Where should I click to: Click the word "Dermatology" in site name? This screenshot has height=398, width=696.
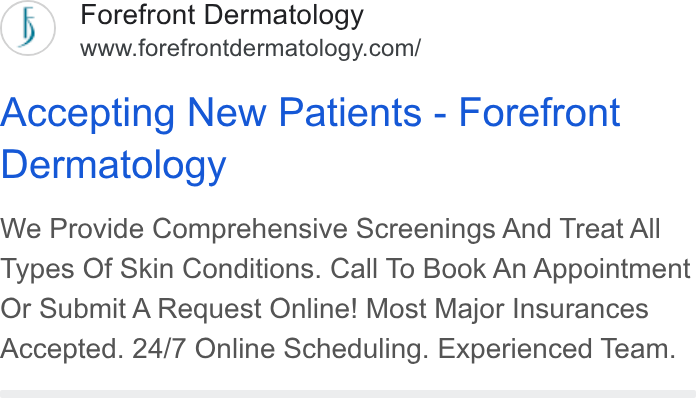click(x=284, y=15)
